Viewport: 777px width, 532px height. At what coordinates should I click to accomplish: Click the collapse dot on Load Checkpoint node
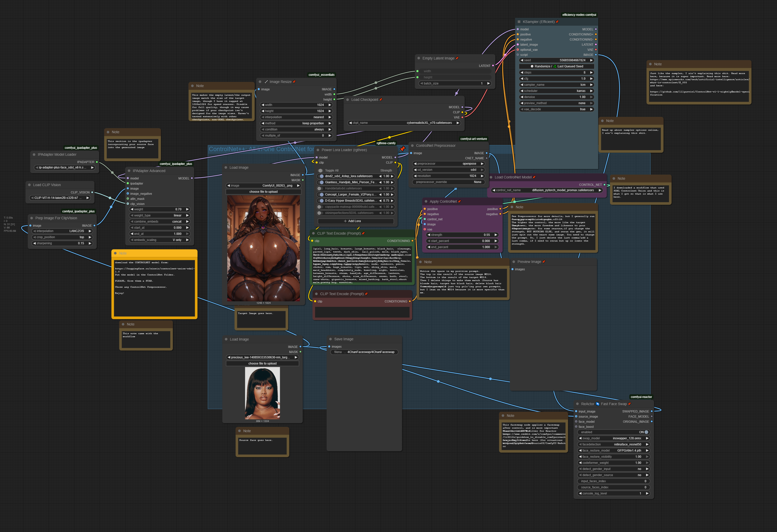click(348, 100)
